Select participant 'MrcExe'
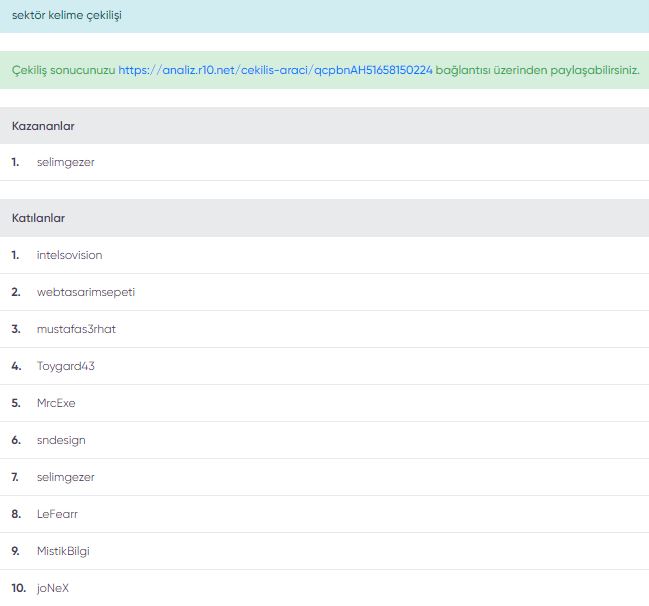649x606 pixels. [56, 403]
